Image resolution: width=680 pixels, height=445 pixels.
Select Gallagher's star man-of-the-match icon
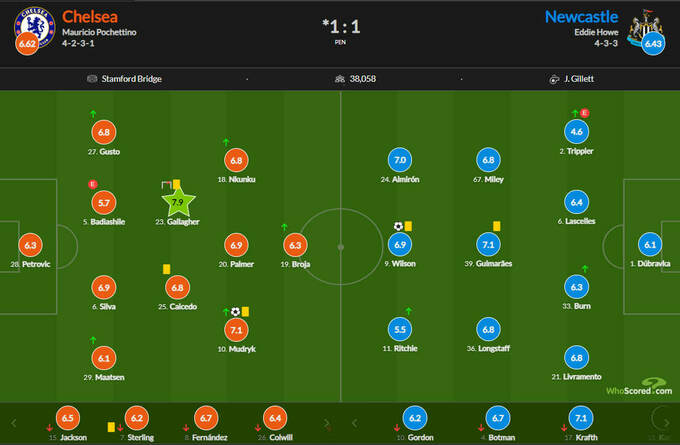[x=177, y=203]
